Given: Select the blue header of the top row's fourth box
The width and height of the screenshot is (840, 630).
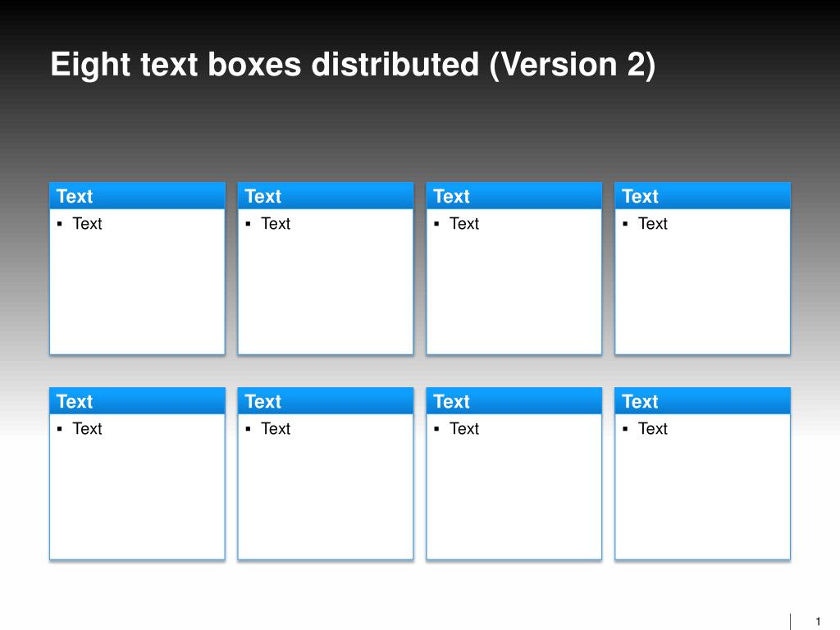Looking at the screenshot, I should click(703, 196).
